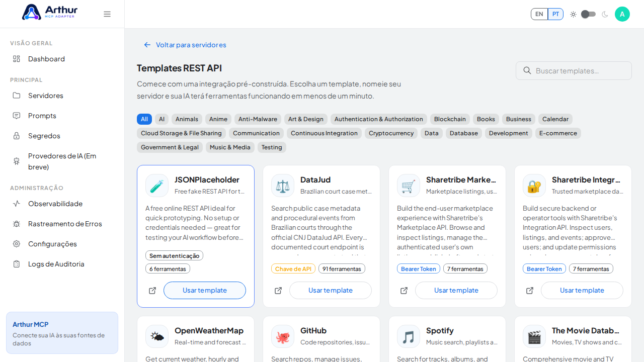Open Prompts in the sidebar

tap(62, 116)
